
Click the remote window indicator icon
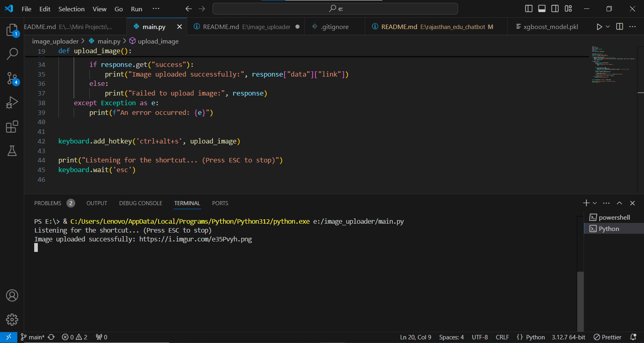click(x=8, y=337)
